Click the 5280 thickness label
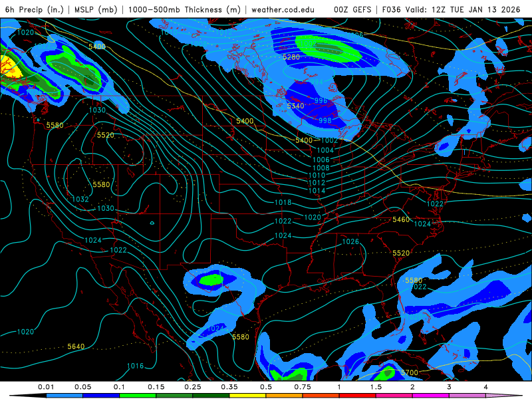This screenshot has height=399, width=532. 291,57
